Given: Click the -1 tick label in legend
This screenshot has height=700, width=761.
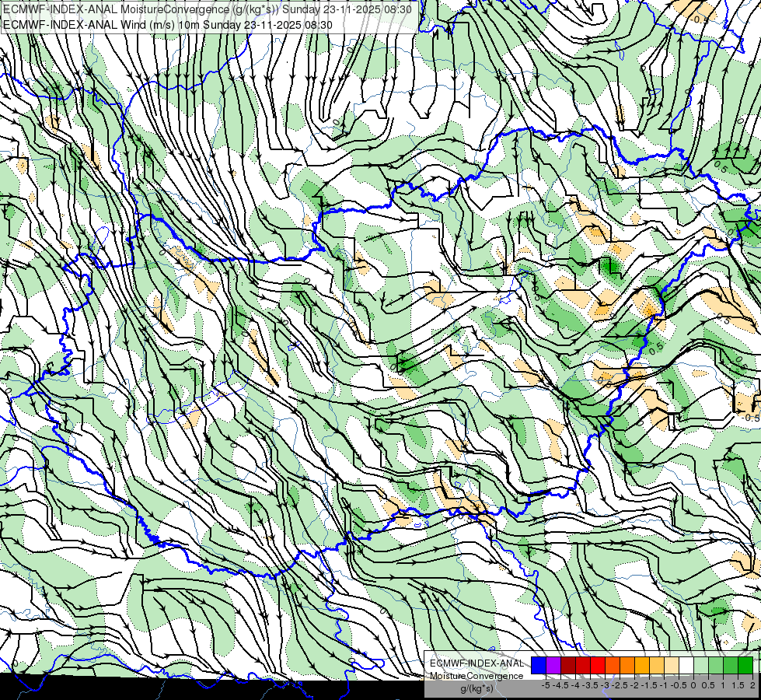Looking at the screenshot, I should (x=664, y=685).
